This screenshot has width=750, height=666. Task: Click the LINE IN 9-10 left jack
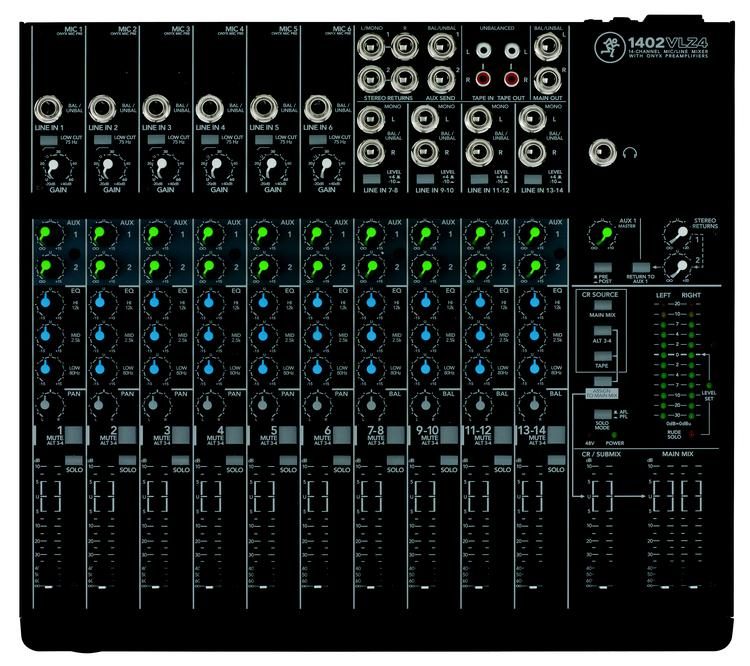coord(425,119)
